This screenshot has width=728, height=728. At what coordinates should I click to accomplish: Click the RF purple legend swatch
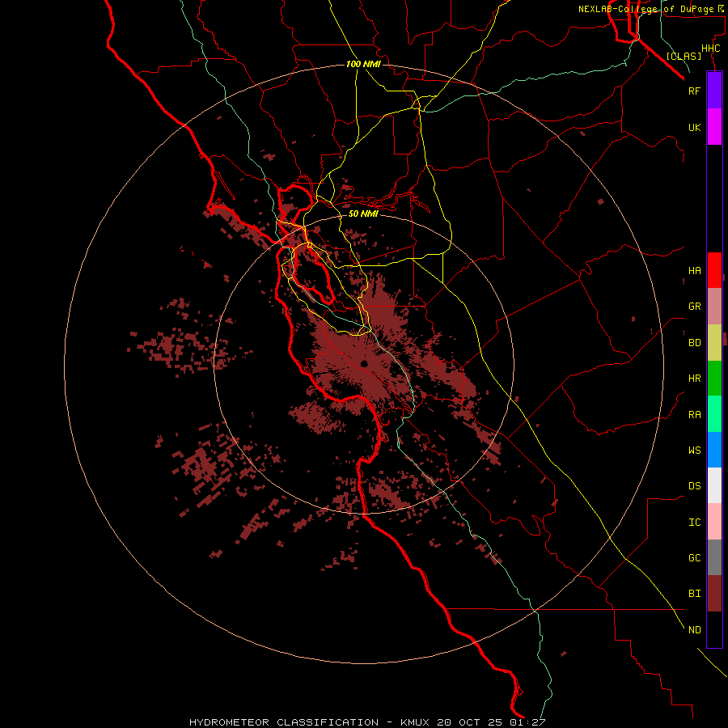714,91
